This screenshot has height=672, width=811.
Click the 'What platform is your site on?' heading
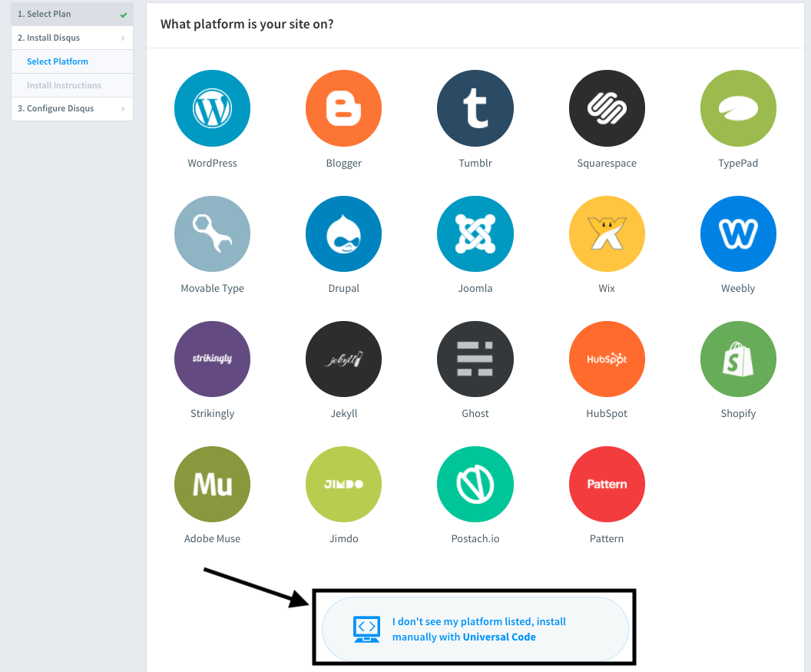click(x=247, y=25)
